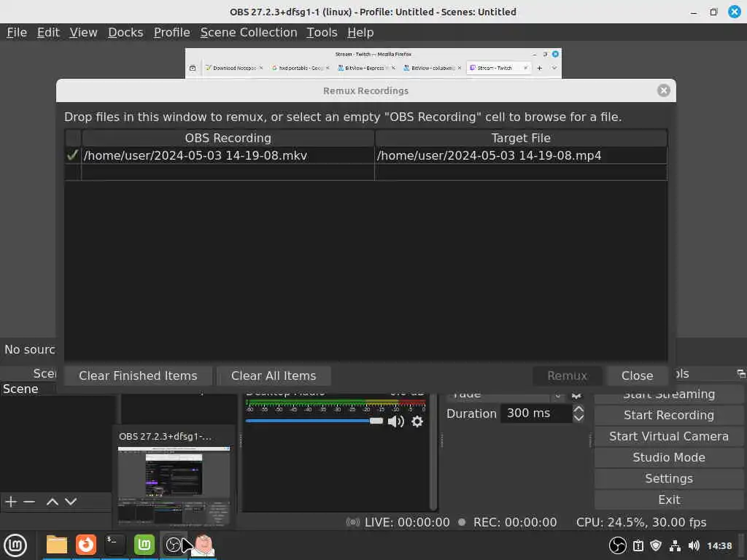Image resolution: width=747 pixels, height=560 pixels.
Task: Click Start Virtual Camera button
Action: [668, 436]
